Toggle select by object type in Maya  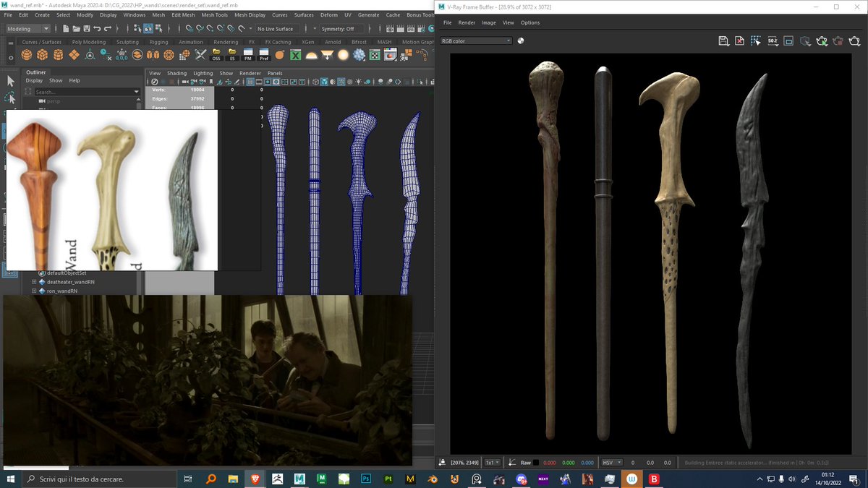point(148,29)
